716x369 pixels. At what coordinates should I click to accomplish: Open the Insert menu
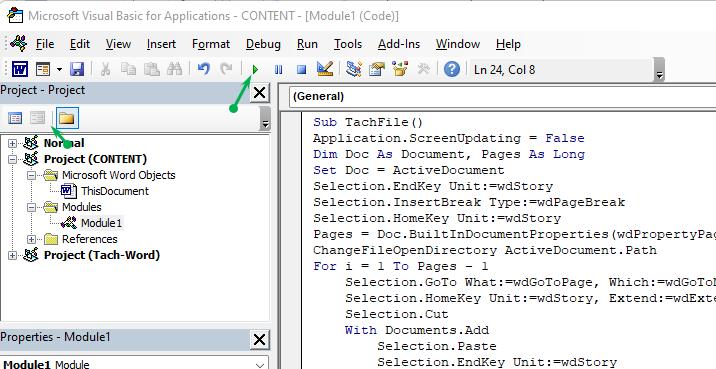click(161, 44)
